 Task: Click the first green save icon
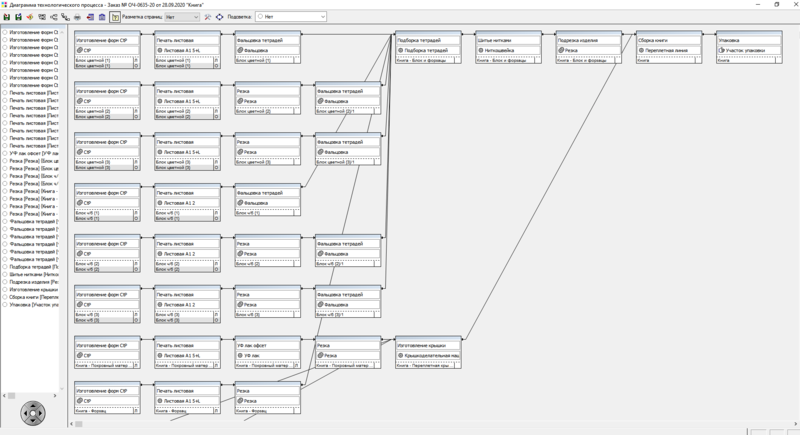tap(7, 17)
